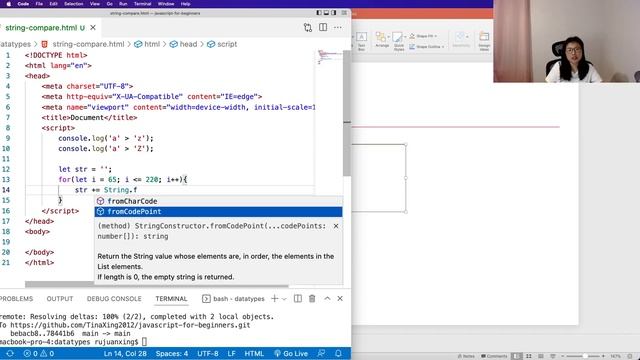Open the Apple menu

click(x=9, y=4)
